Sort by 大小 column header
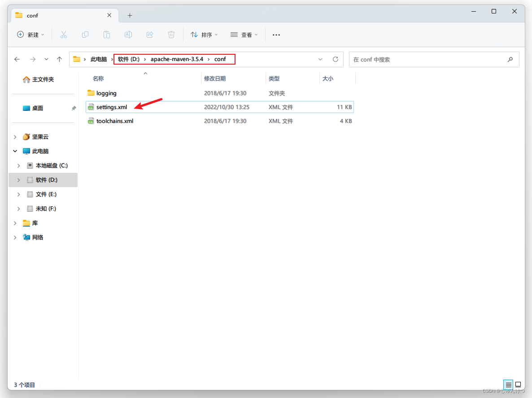 [x=327, y=79]
